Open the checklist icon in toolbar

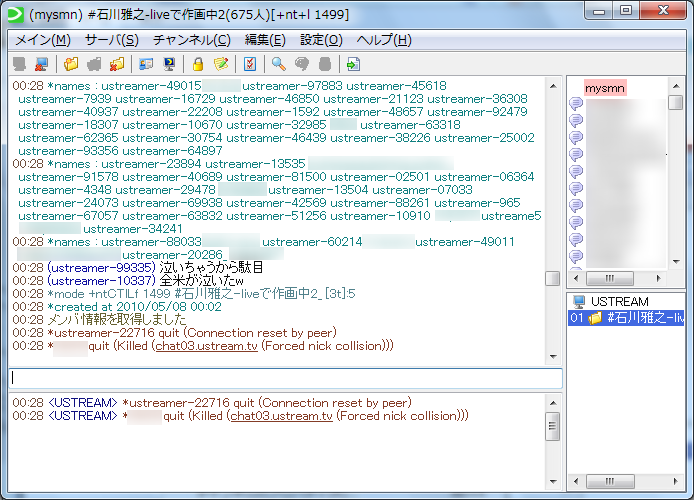coord(250,65)
